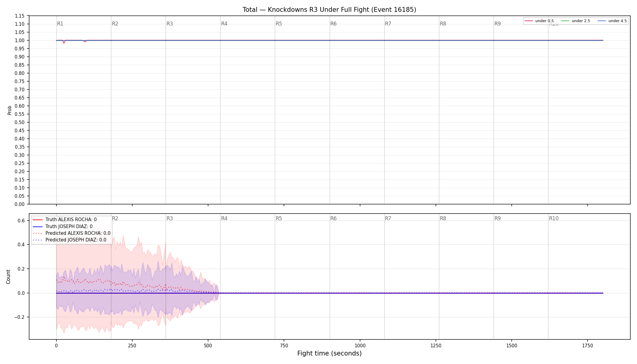Select the 'under 0.5' legend entry
Viewport: 637px width, 364px height.
click(x=539, y=21)
